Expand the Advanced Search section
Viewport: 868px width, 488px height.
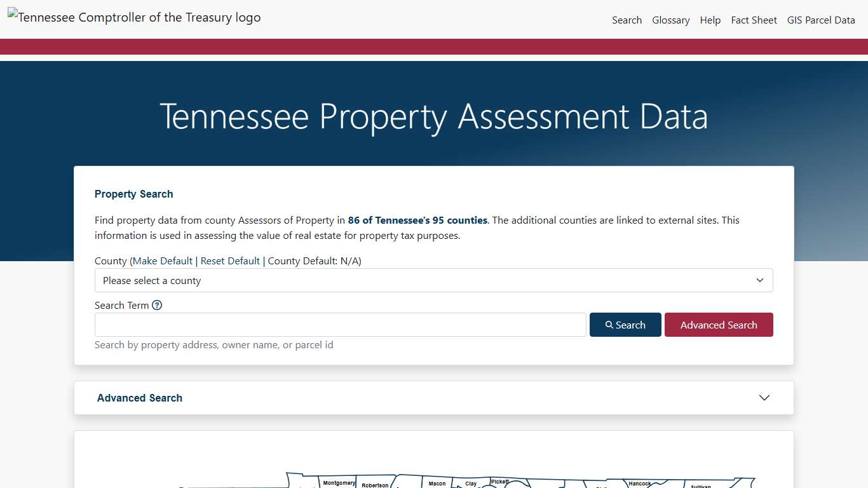pyautogui.click(x=434, y=397)
